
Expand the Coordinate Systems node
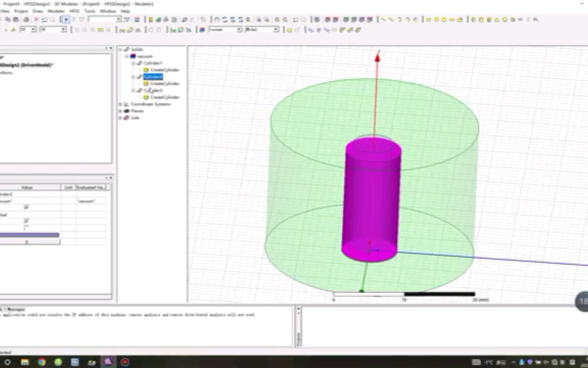(x=120, y=104)
